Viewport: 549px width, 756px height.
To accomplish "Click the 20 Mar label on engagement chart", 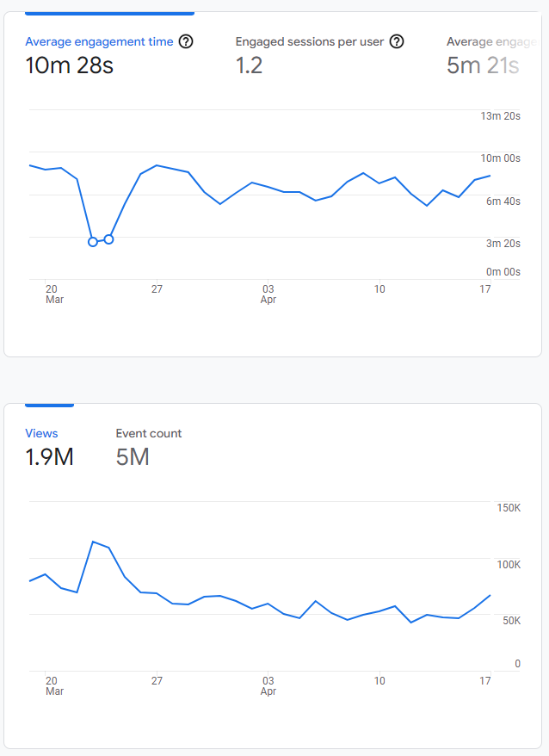I will (52, 294).
